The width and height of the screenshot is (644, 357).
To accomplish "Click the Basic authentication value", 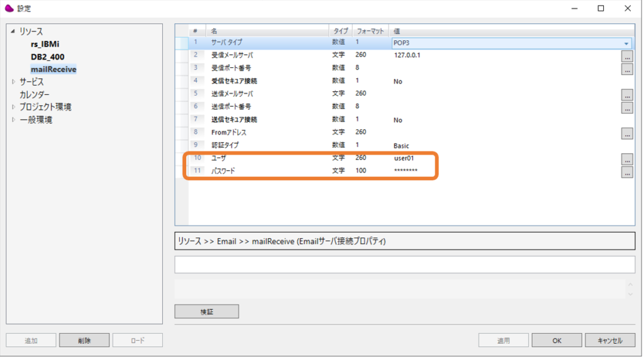I will tap(401, 146).
